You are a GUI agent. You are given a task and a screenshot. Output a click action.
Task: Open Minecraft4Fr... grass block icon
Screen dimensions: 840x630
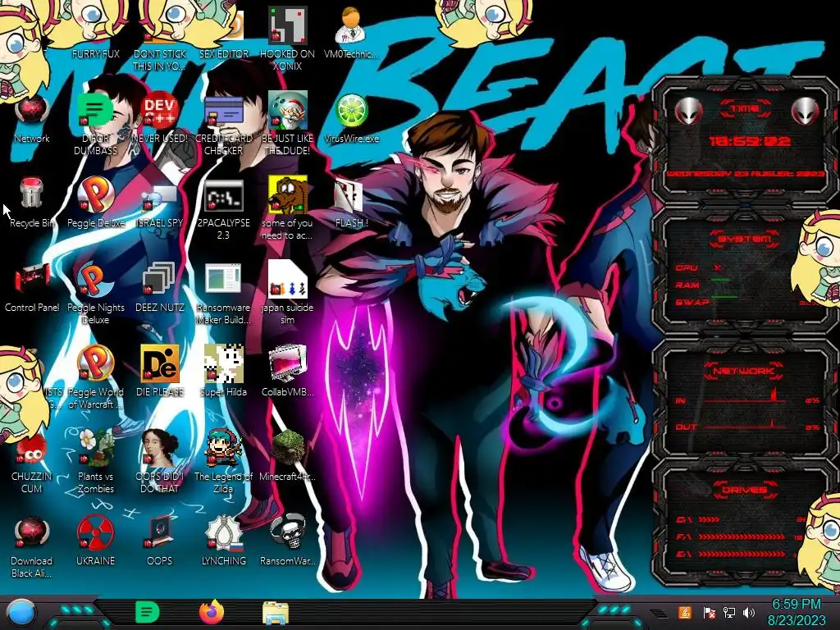tap(288, 456)
